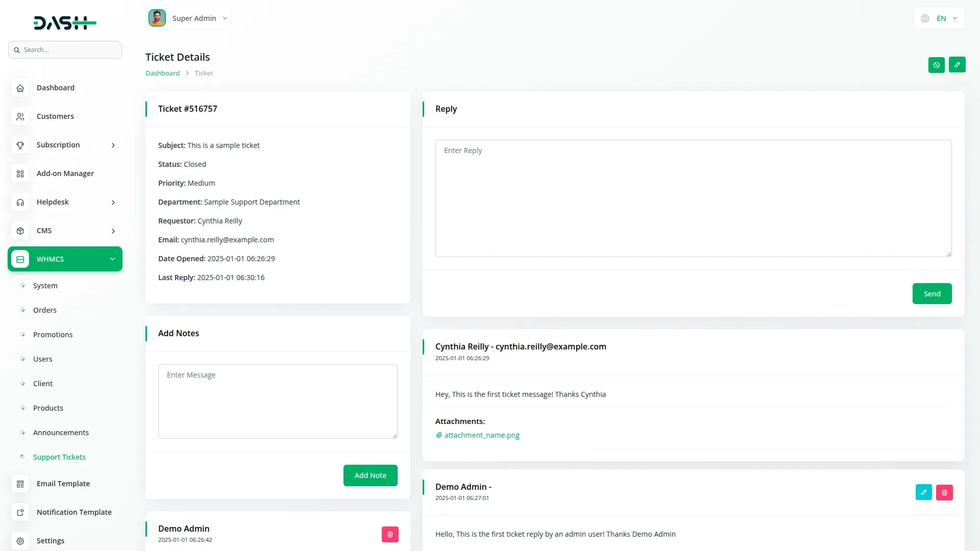Select Support Tickets in the WHMCS menu
Viewport: 980px width, 551px height.
59,457
